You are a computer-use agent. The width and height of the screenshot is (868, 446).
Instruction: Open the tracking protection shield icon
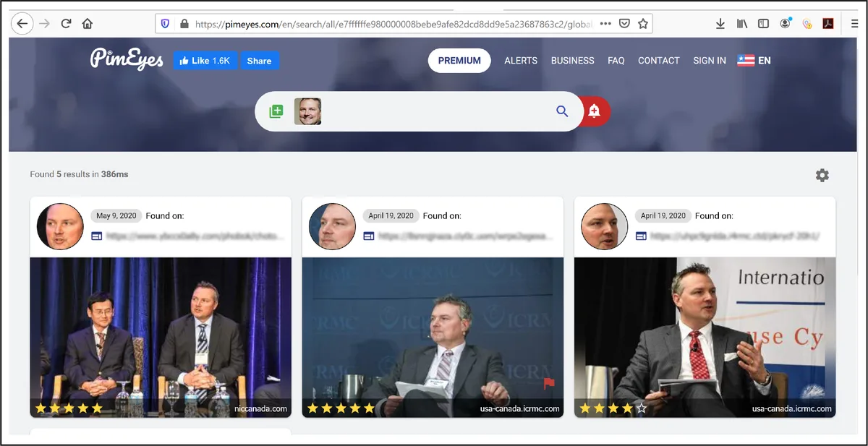pos(166,24)
